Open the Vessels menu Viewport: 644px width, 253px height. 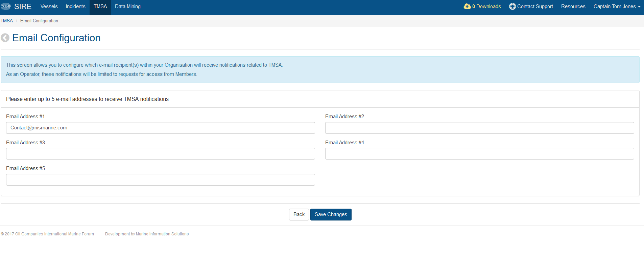pyautogui.click(x=49, y=6)
